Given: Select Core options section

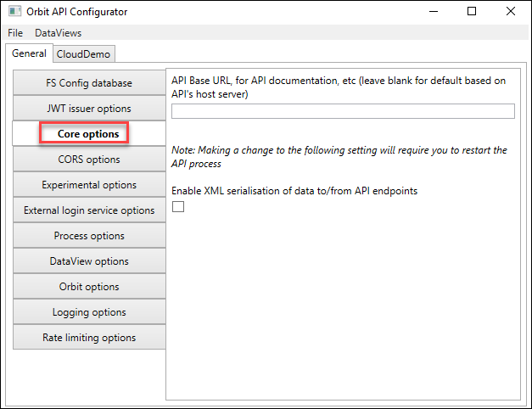Looking at the screenshot, I should pyautogui.click(x=89, y=134).
